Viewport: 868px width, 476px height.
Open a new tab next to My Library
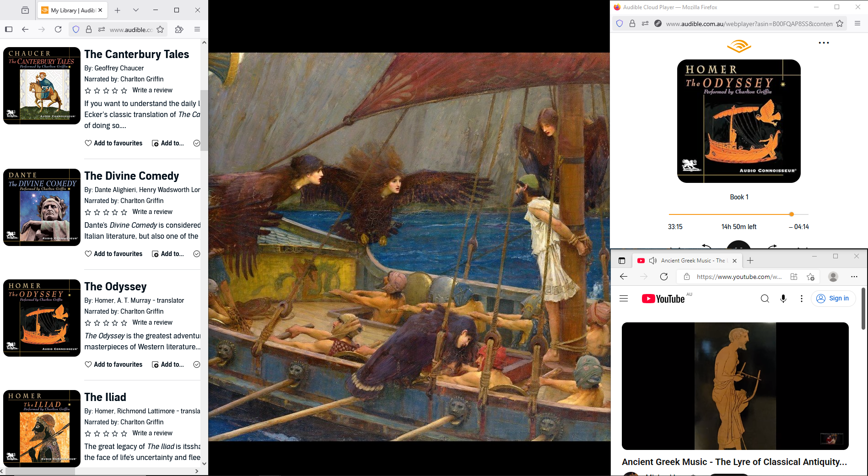118,10
